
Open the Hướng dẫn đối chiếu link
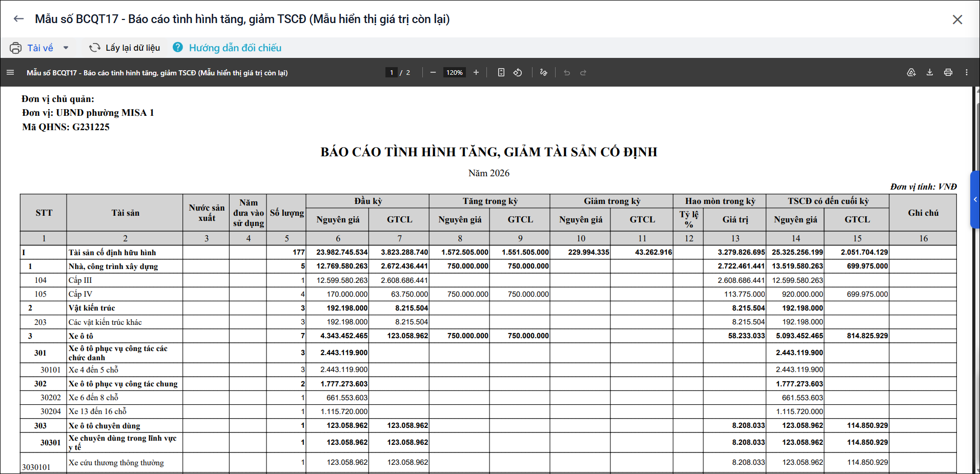click(x=235, y=48)
